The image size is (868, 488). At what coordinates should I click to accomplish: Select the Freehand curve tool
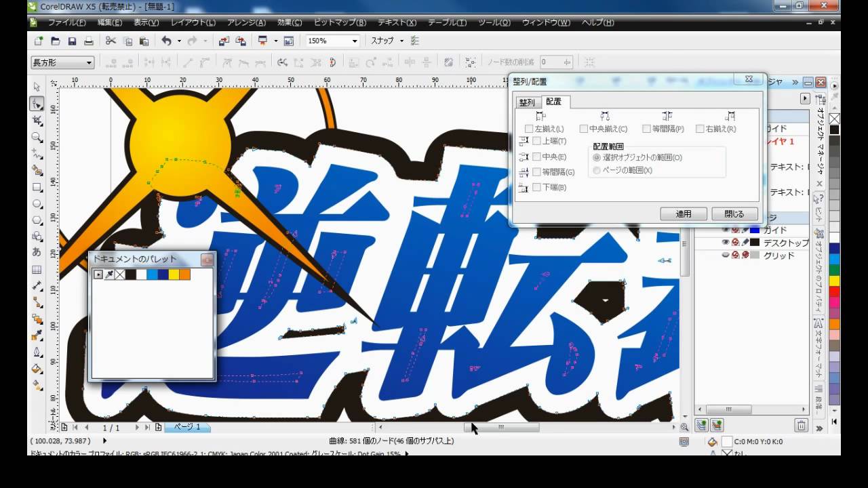(x=37, y=154)
